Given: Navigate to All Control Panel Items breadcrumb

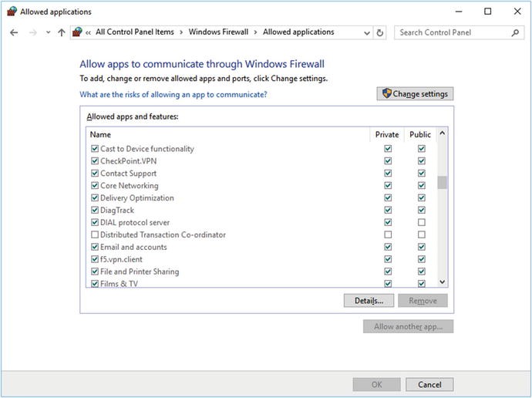Looking at the screenshot, I should [135, 32].
